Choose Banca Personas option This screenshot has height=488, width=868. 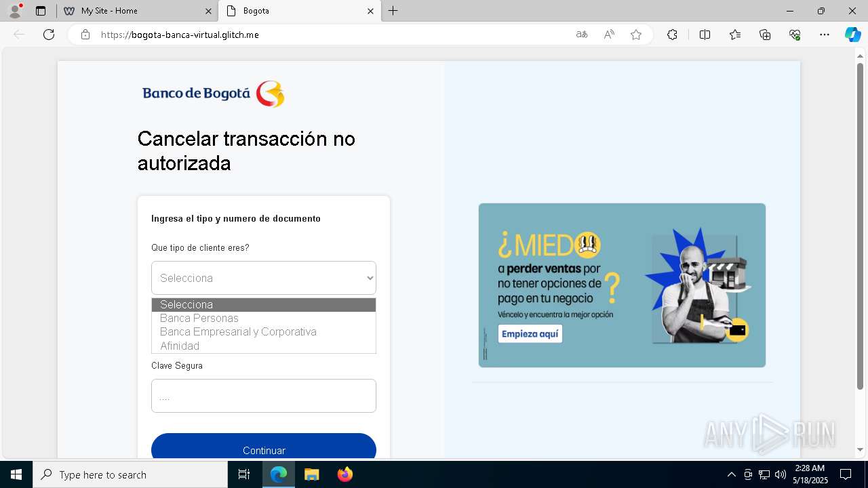coord(264,319)
